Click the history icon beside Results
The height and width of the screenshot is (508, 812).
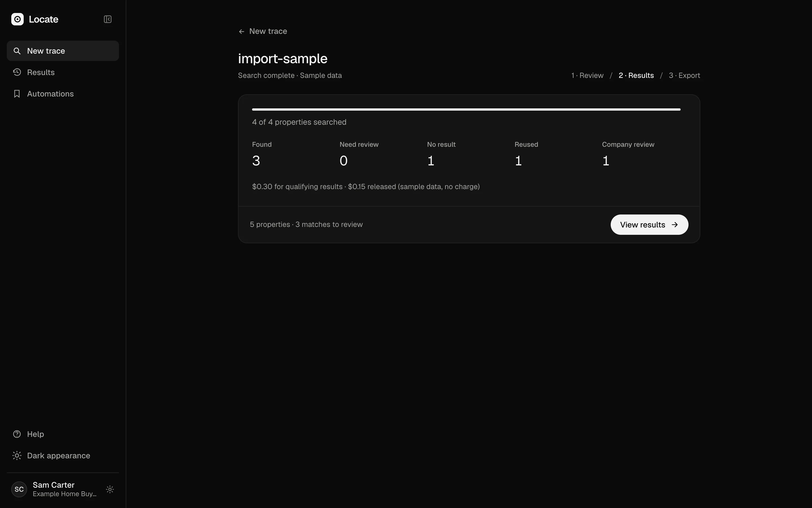pos(17,72)
